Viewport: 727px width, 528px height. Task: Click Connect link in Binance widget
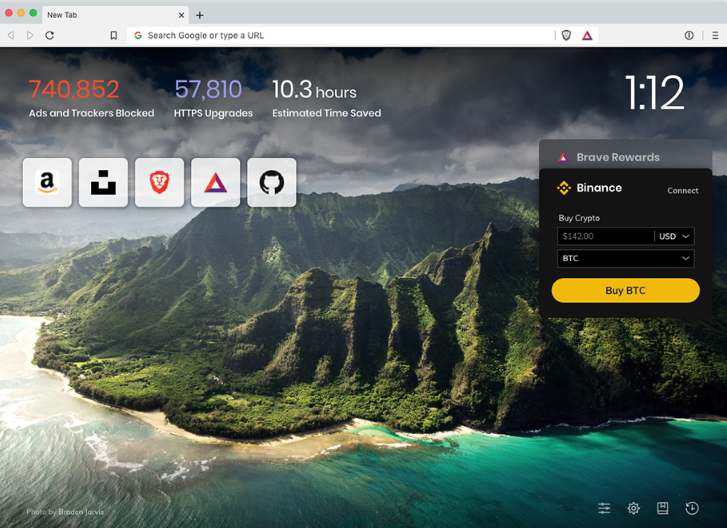click(x=682, y=190)
